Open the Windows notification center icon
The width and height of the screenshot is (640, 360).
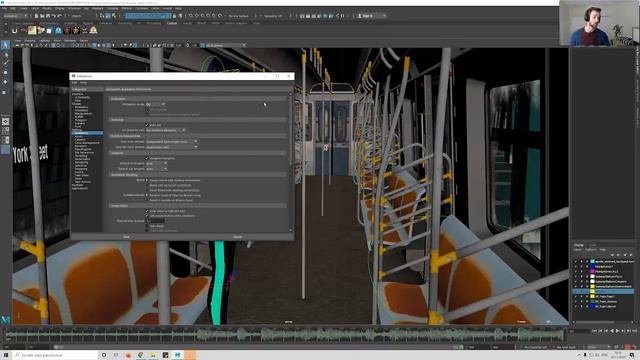(x=631, y=355)
